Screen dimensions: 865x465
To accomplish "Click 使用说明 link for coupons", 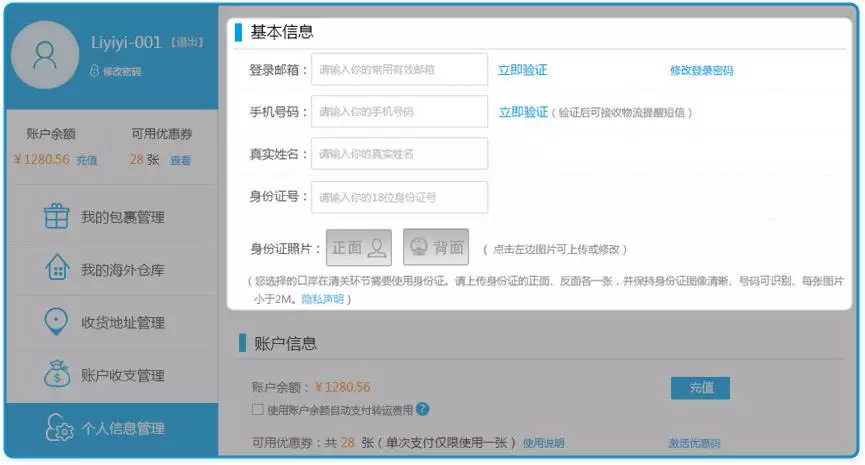I will [x=543, y=442].
